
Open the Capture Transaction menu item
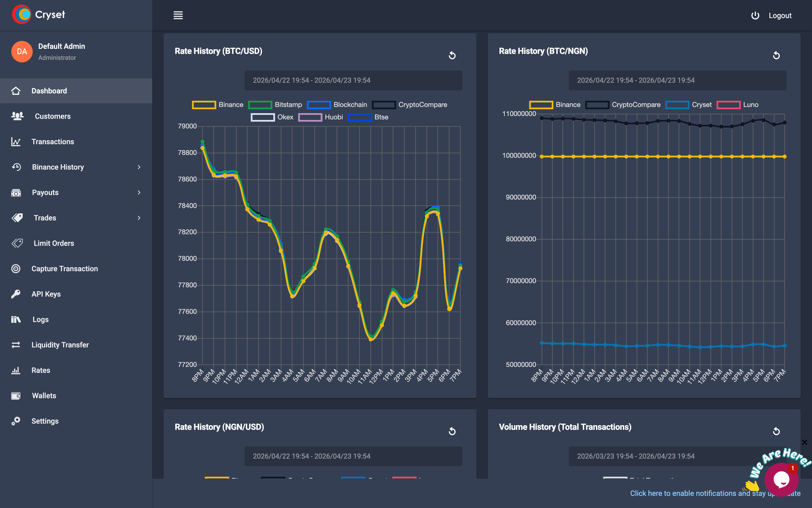pyautogui.click(x=76, y=269)
